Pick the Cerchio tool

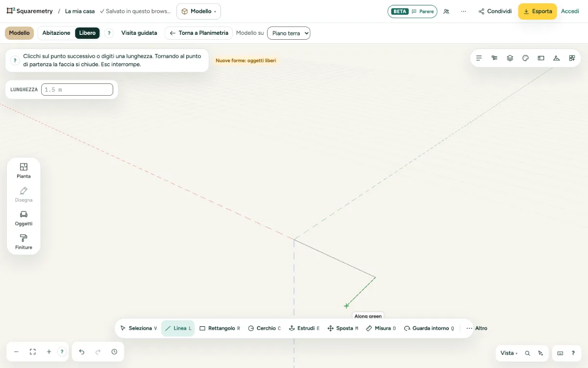(265, 328)
